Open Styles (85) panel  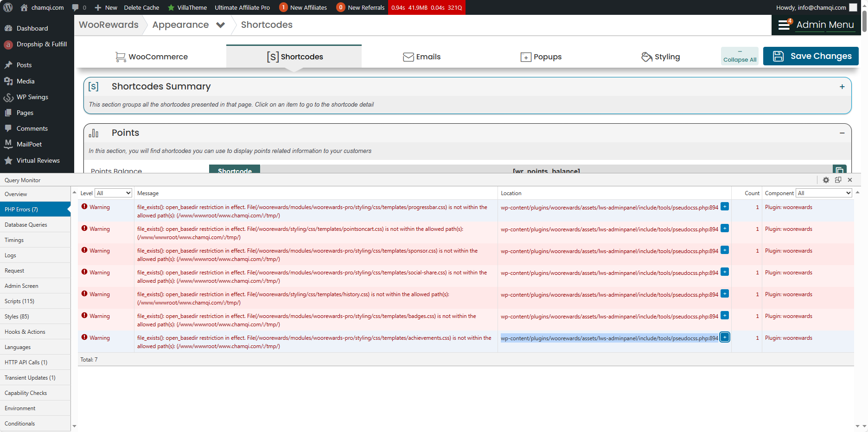35,317
